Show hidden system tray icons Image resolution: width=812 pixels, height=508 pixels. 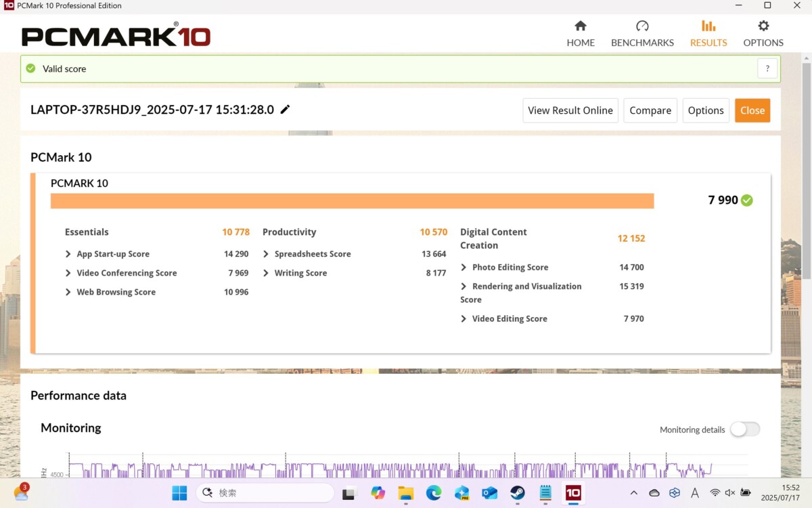point(633,493)
